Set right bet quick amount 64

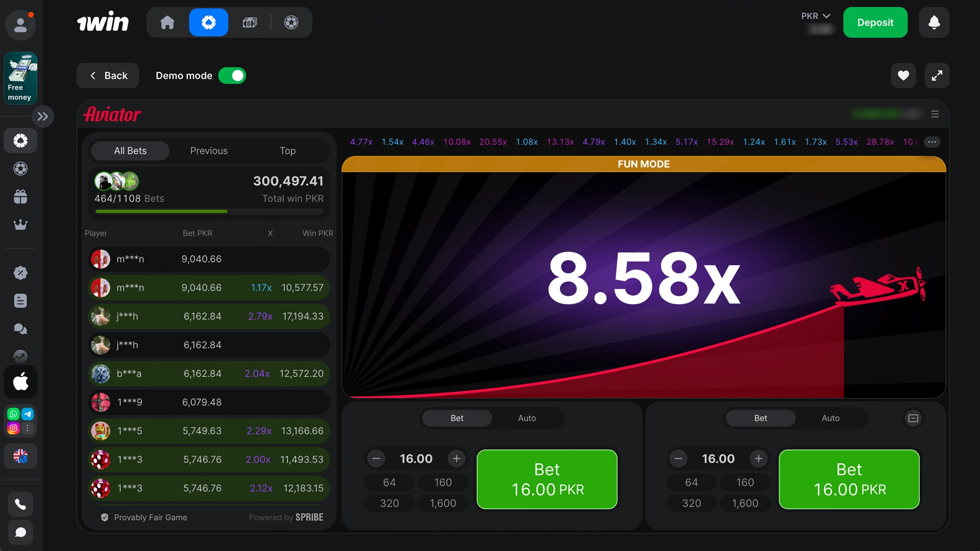pos(692,482)
